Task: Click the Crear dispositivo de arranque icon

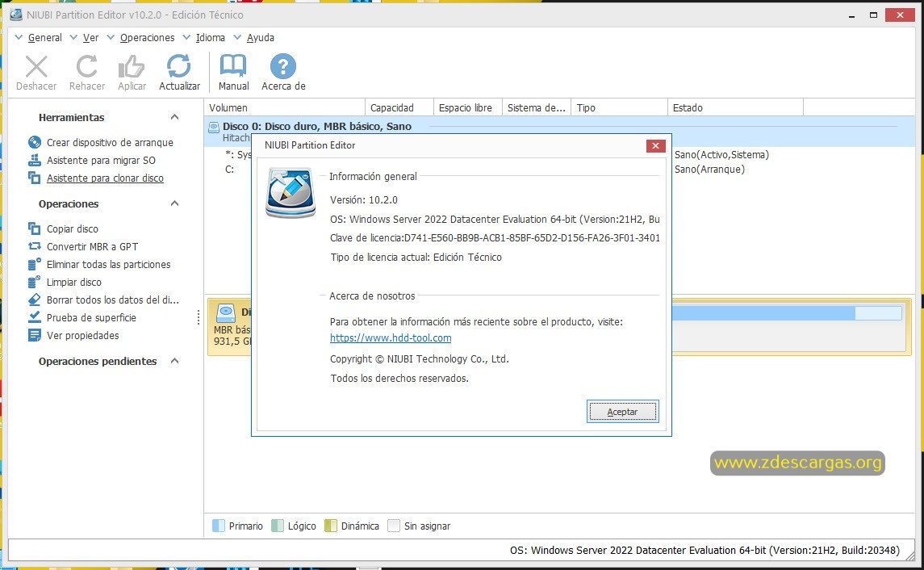Action: 35,142
